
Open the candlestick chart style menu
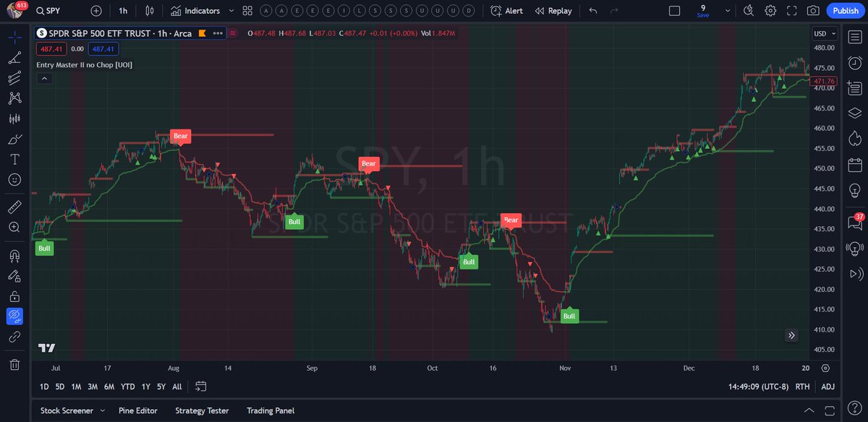[x=150, y=11]
